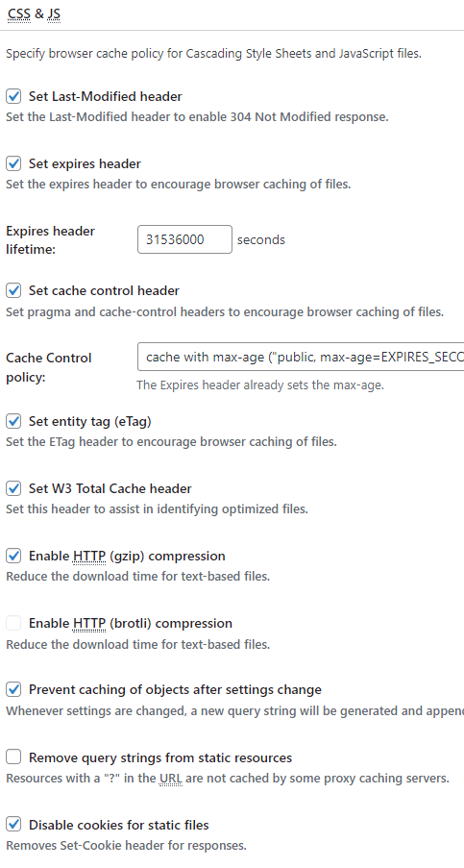The image size is (464, 868).
Task: Click the Expires header lifetime field
Action: tap(184, 239)
